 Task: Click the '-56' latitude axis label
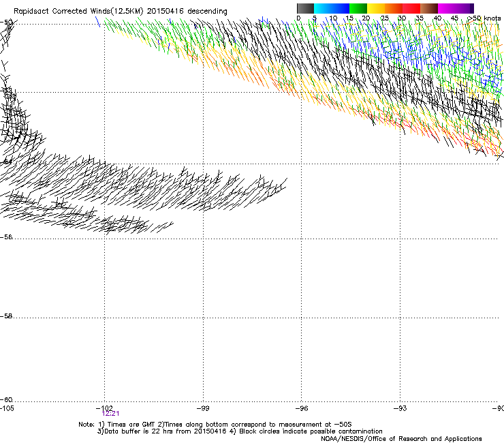coord(6,237)
